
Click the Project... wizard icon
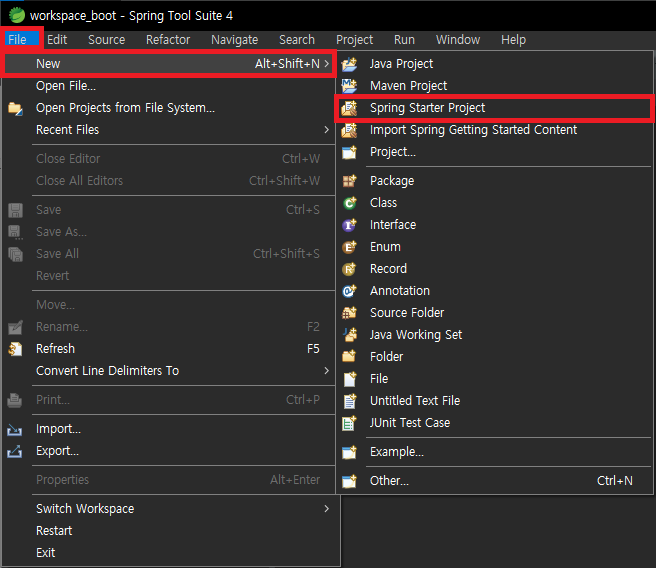tap(349, 152)
